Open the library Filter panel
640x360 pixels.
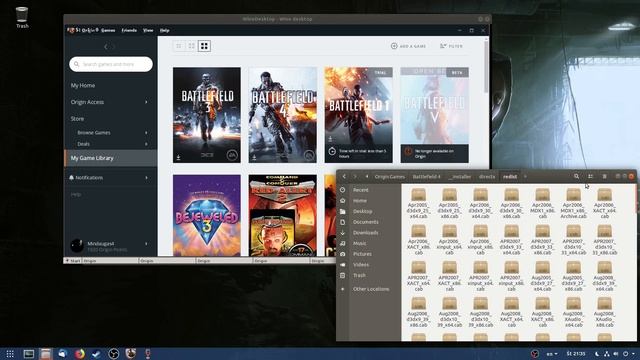[451, 46]
